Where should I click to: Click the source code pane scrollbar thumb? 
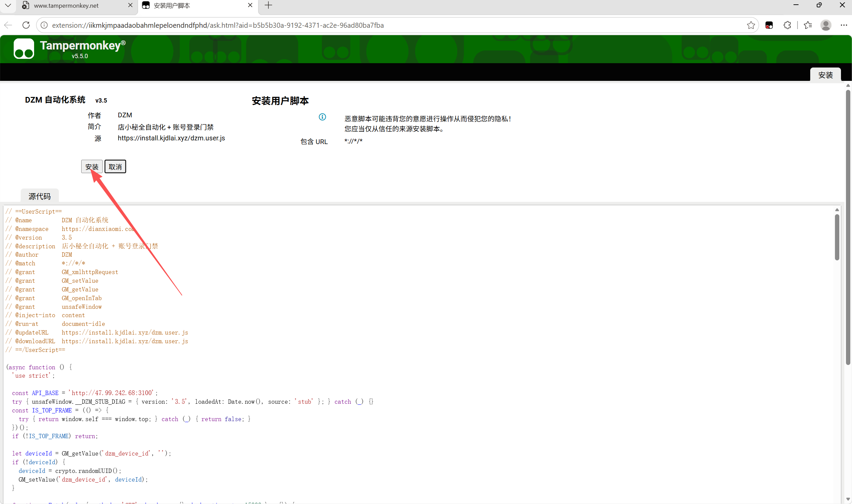837,237
